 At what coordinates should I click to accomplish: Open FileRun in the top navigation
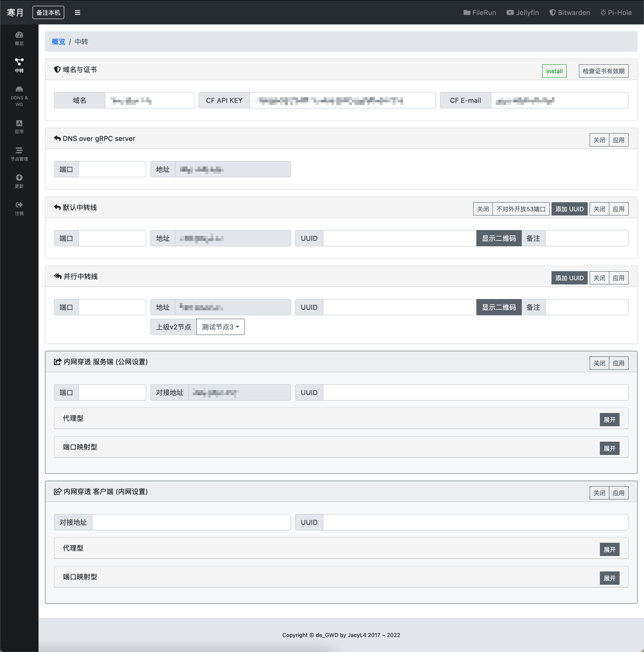pyautogui.click(x=479, y=12)
